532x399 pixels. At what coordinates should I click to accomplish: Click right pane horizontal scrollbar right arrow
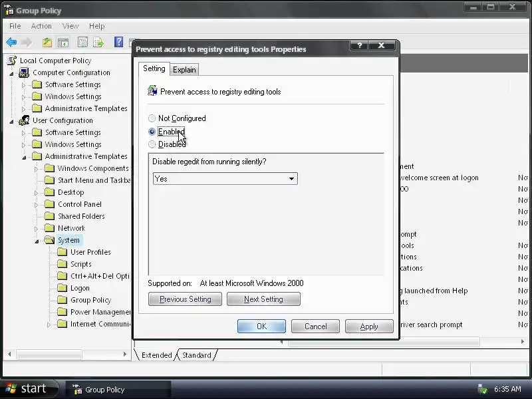pyautogui.click(x=523, y=342)
